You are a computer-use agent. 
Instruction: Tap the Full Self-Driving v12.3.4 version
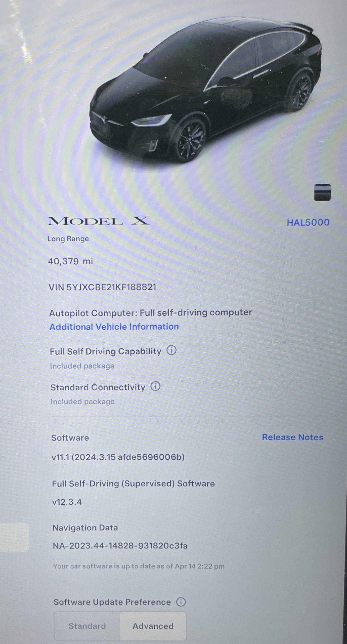(x=67, y=502)
